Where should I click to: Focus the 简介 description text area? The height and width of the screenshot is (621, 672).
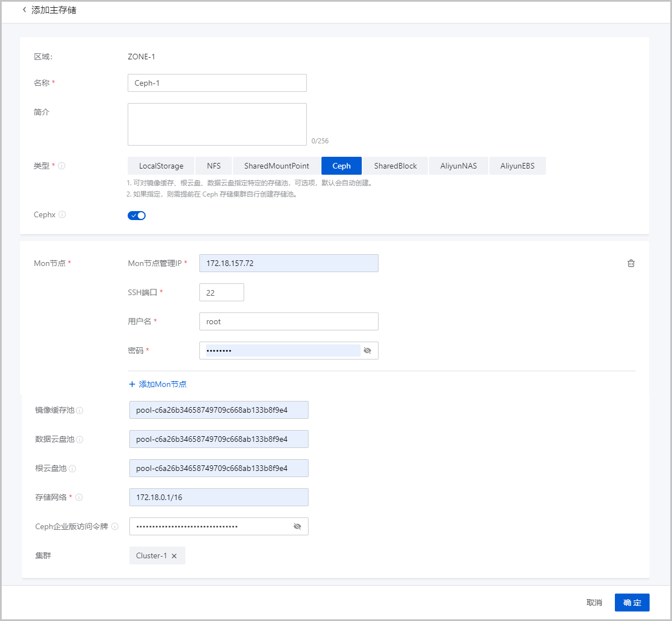[x=217, y=124]
